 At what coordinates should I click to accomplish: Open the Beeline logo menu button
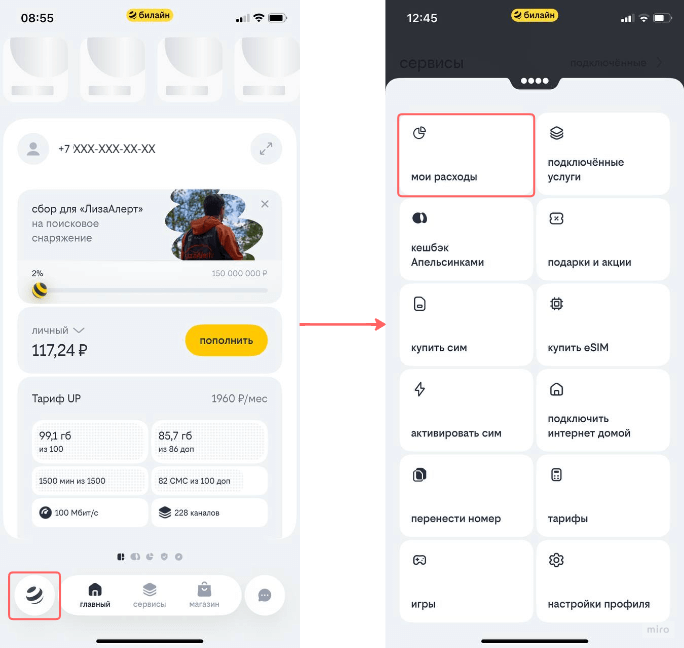34,595
